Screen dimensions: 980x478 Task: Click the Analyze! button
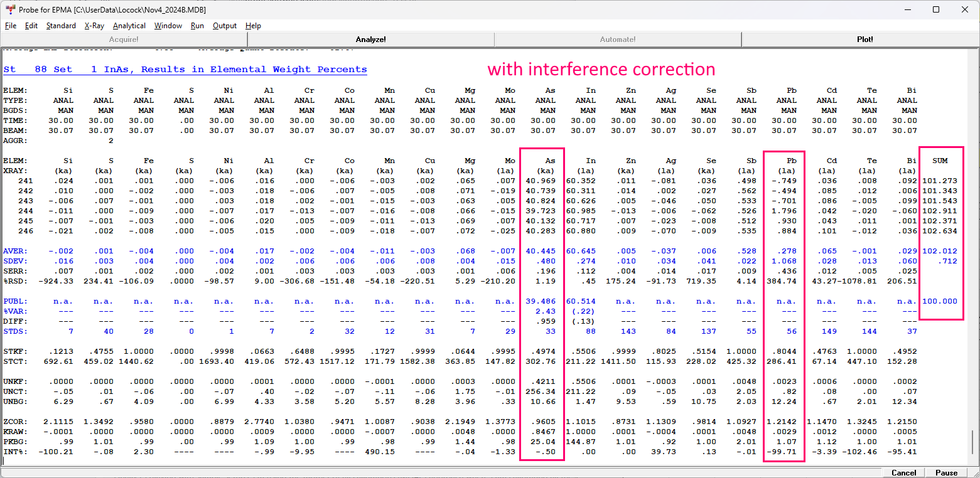(x=371, y=40)
